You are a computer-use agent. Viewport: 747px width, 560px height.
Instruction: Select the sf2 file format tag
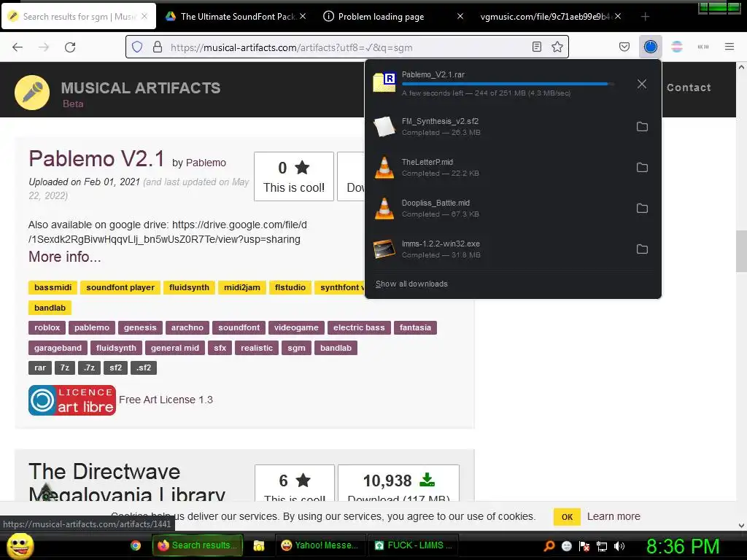click(116, 367)
